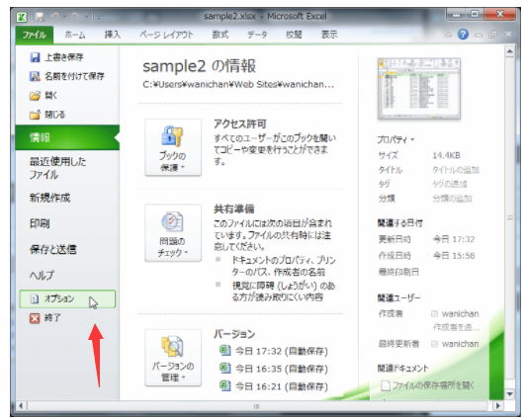
Task: Click horizontal scrollbar left arrow
Action: (21, 406)
